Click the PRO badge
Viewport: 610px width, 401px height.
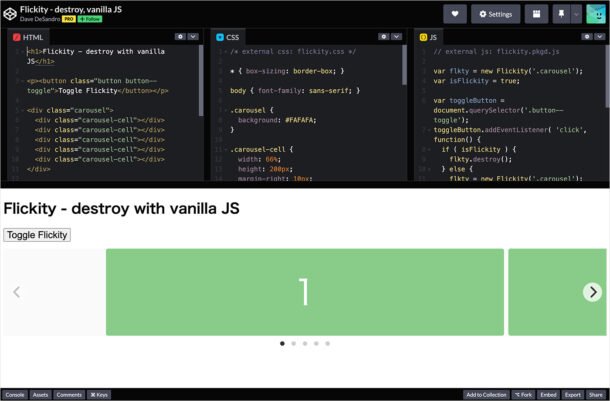(69, 19)
